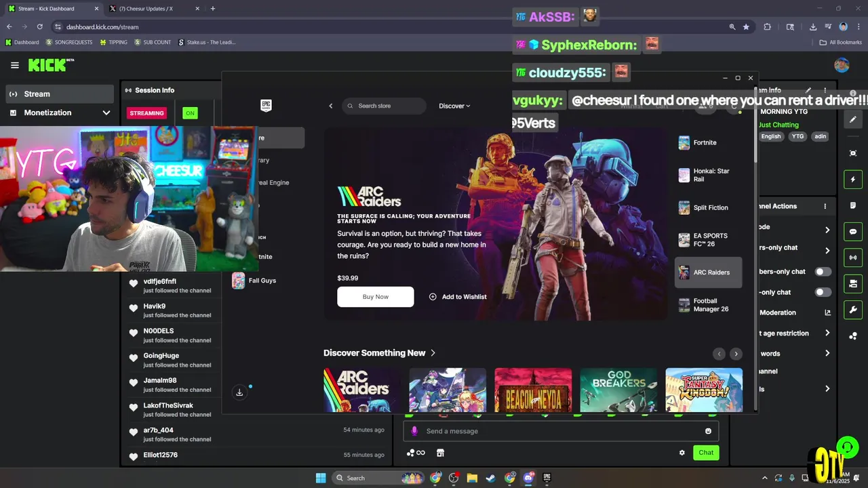Screen dimensions: 868x488
Task: Reload the browser page
Action: pyautogui.click(x=40, y=27)
